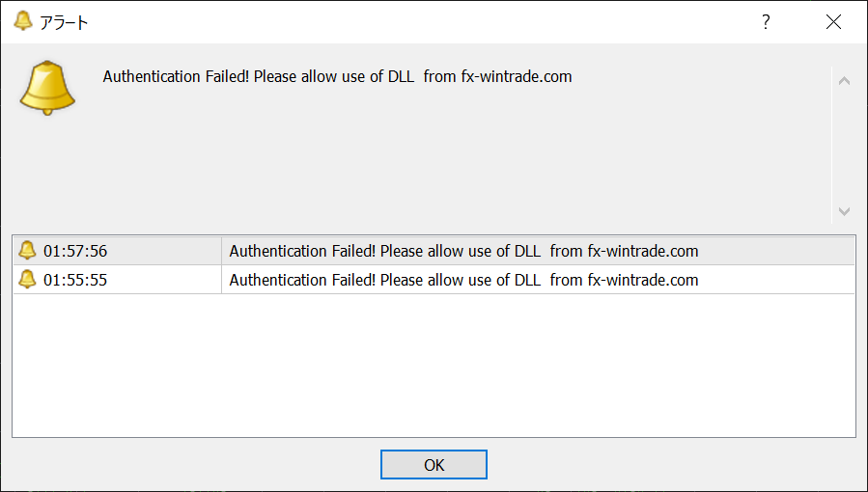Close the アラート dialog window
The height and width of the screenshot is (492, 868).
tap(833, 21)
